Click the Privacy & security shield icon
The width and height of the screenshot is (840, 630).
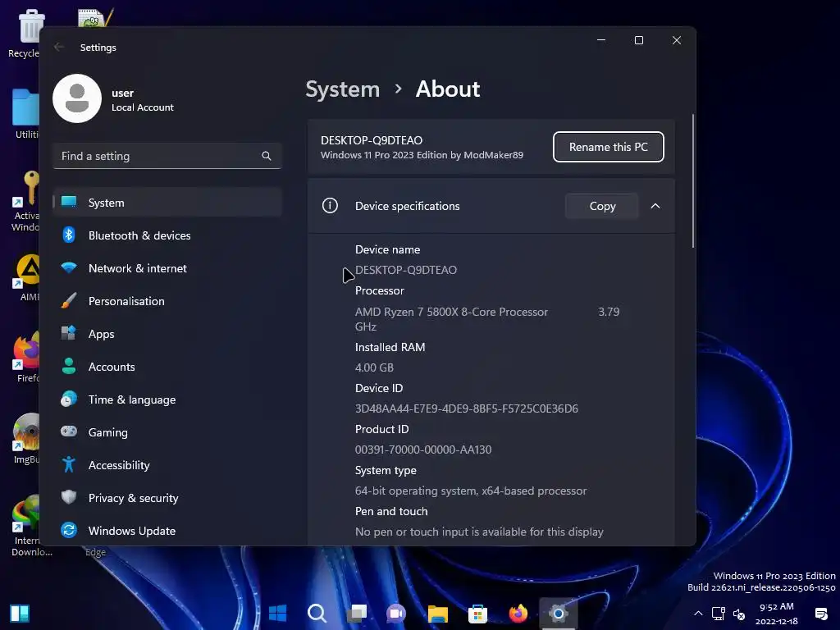click(x=69, y=497)
